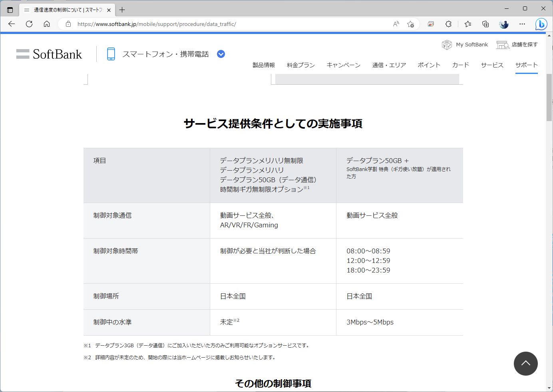Reload the page with Refresh icon
This screenshot has height=392, width=553.
point(29,24)
